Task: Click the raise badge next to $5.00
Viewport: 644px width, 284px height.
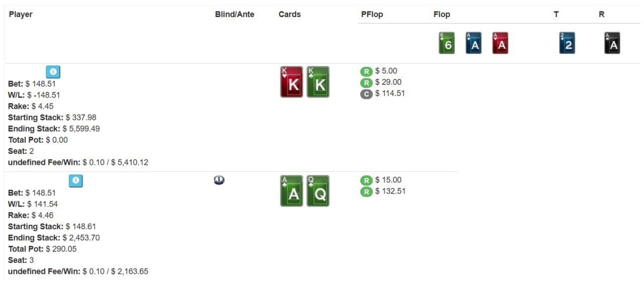Action: point(366,71)
